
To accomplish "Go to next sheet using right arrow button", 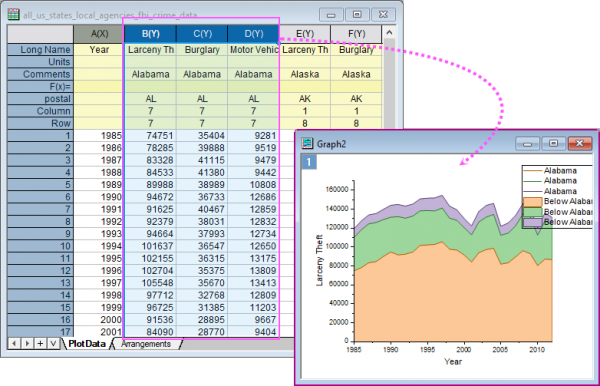I will click(27, 343).
